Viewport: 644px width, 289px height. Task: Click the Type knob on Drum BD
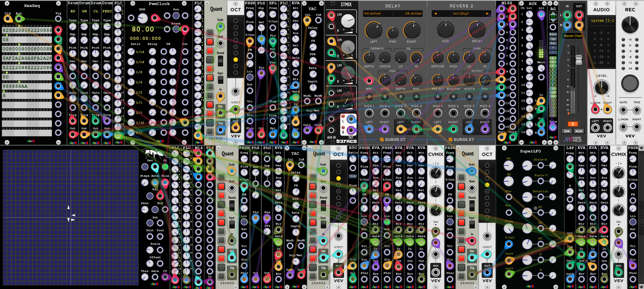point(72,26)
